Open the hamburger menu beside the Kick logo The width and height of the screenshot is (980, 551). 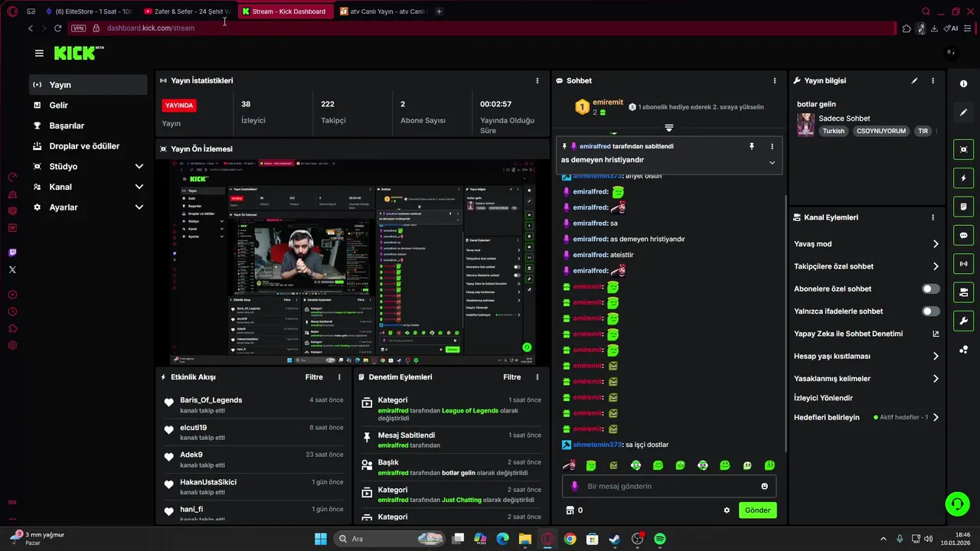[x=39, y=53]
